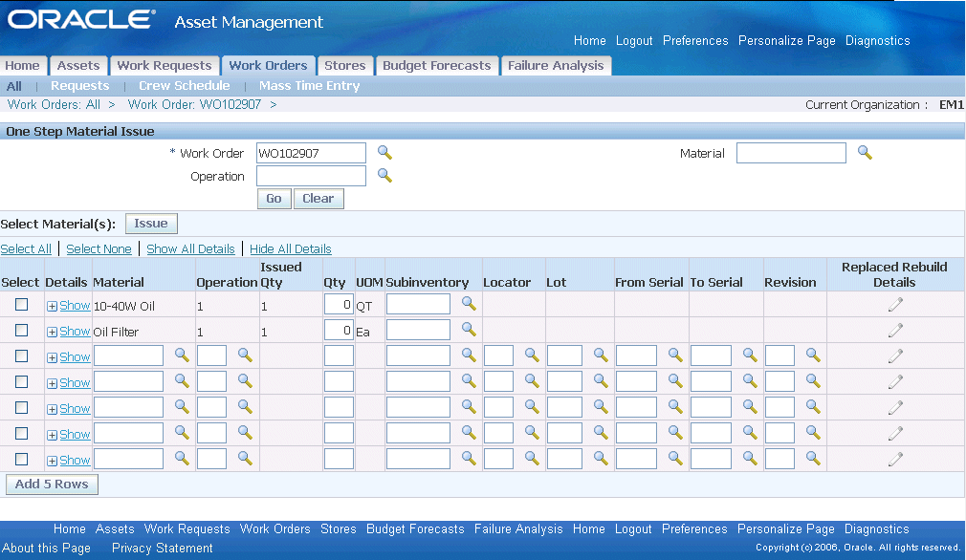The width and height of the screenshot is (966, 560).
Task: Open From Serial lookup in fourth blank row
Action: coord(675,433)
